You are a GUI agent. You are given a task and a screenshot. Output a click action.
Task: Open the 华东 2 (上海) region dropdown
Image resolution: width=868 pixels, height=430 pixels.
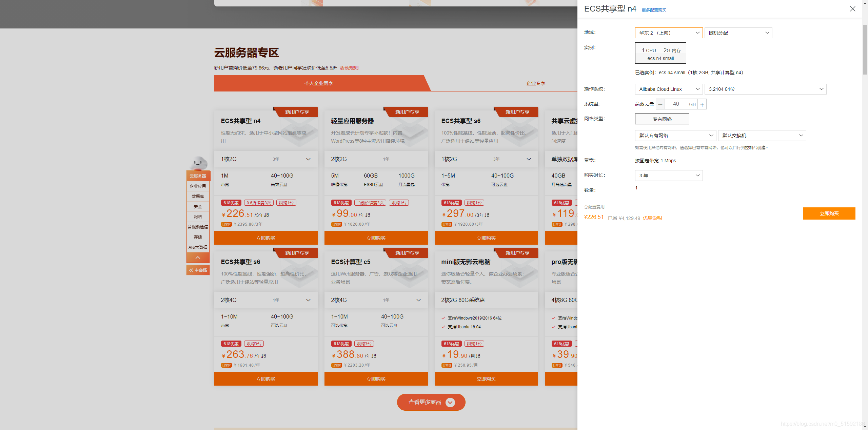[669, 33]
